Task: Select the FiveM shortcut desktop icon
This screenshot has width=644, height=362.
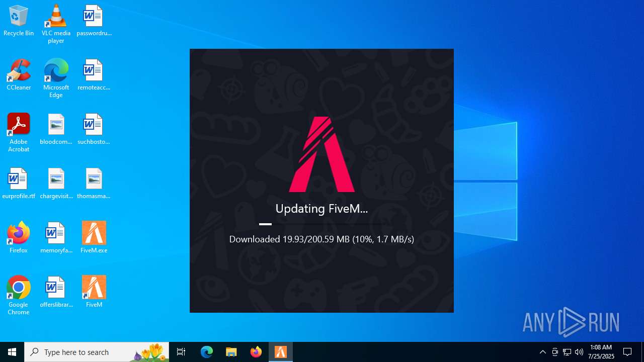Action: (94, 293)
